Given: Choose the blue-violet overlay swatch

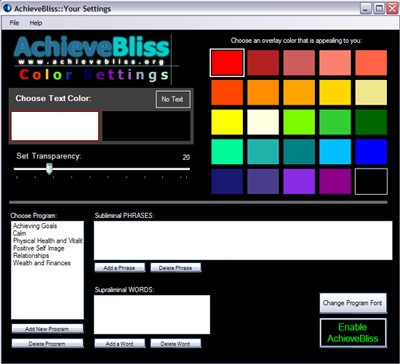Looking at the screenshot, I should click(x=299, y=181).
